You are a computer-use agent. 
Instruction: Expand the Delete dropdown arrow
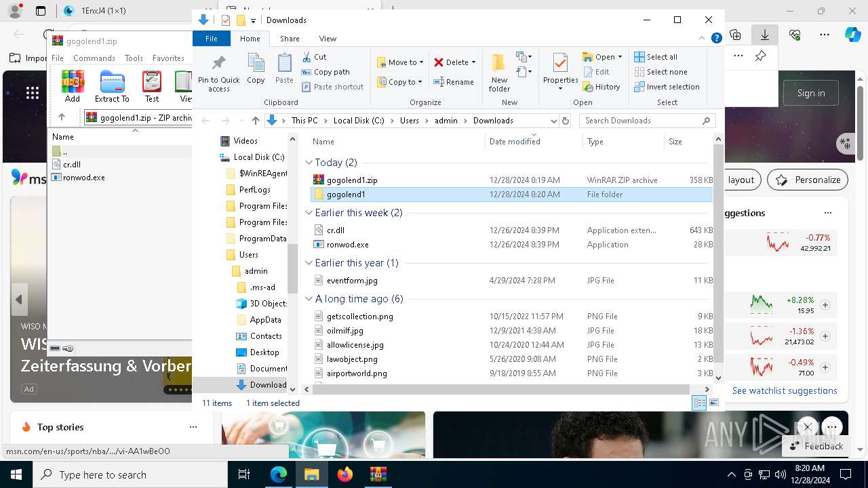click(473, 62)
